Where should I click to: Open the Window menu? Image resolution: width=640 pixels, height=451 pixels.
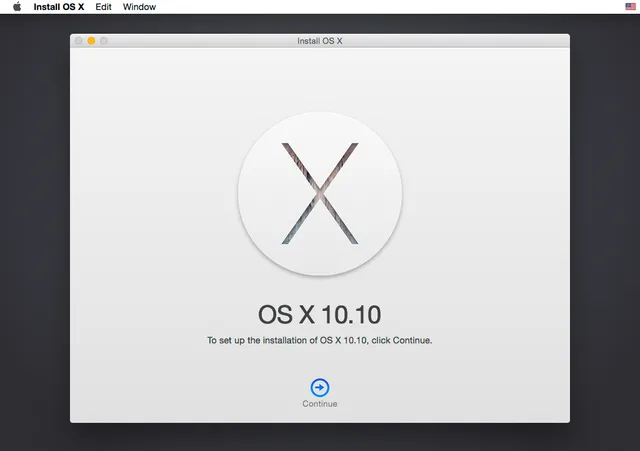[x=139, y=7]
